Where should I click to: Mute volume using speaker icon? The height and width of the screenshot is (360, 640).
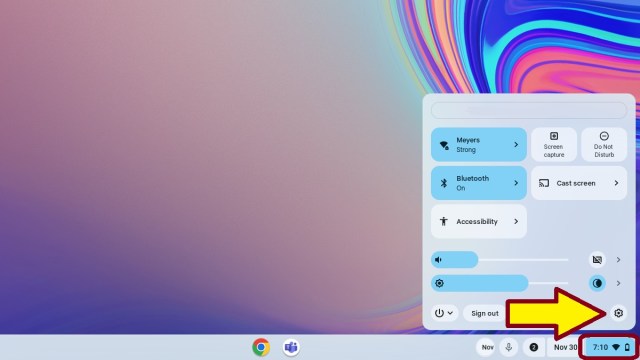coord(438,260)
